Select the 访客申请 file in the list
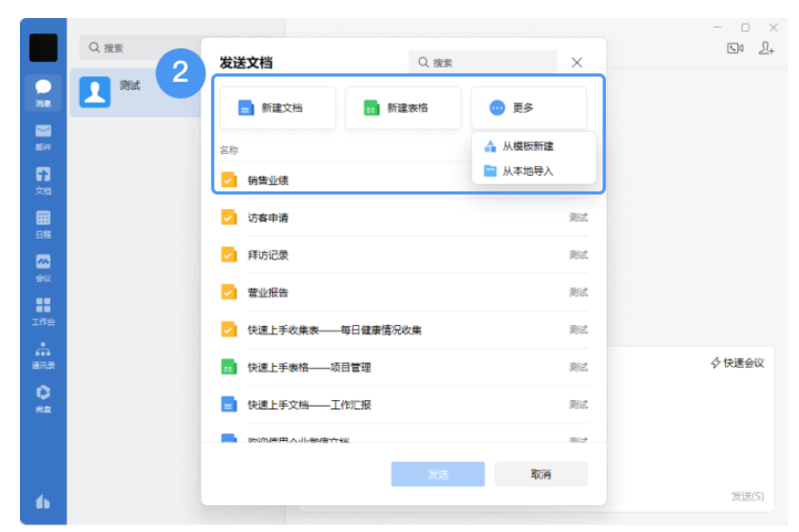This screenshot has height=532, width=799. click(268, 218)
